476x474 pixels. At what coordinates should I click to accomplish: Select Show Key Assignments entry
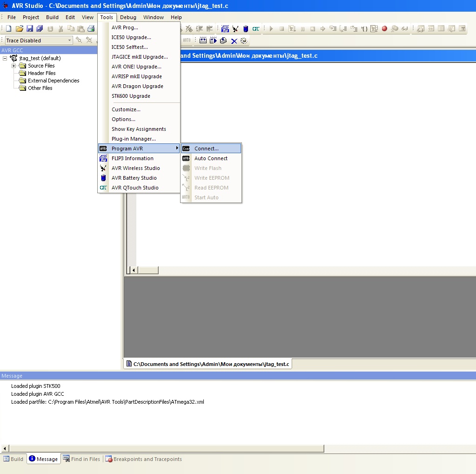tap(139, 129)
